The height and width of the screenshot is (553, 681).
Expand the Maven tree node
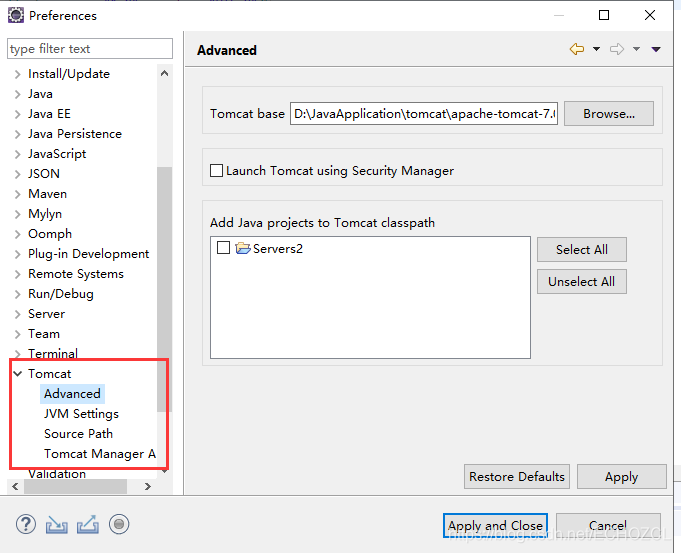tap(17, 194)
